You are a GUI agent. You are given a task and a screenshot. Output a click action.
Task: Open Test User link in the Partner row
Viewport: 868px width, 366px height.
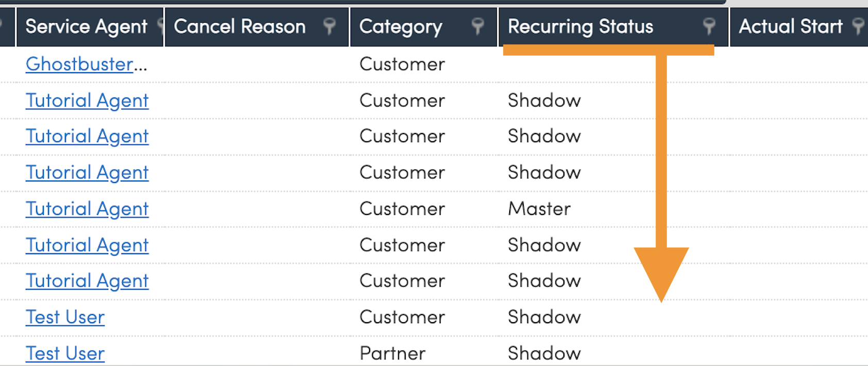click(65, 353)
